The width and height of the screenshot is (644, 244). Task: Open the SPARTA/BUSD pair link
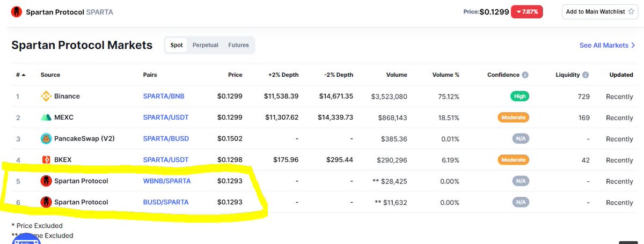[166, 139]
